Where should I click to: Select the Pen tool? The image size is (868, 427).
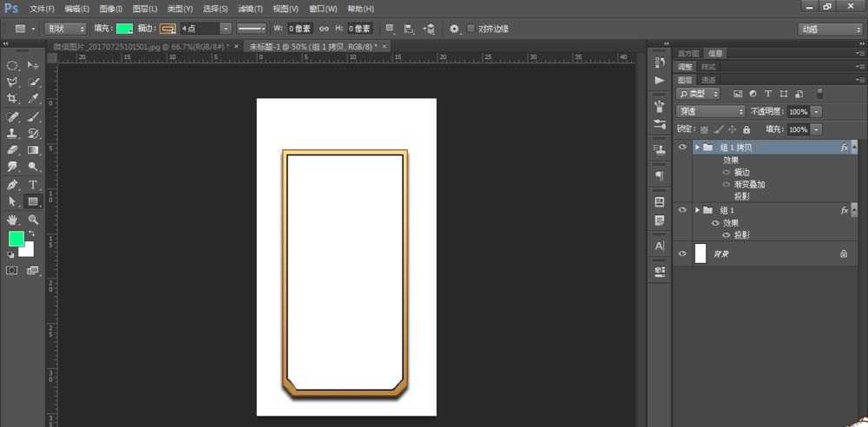pyautogui.click(x=12, y=184)
